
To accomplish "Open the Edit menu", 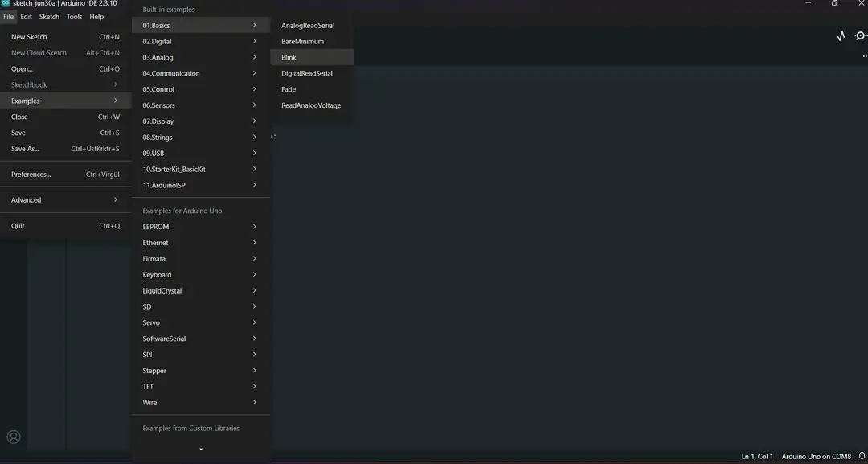I will coord(26,17).
